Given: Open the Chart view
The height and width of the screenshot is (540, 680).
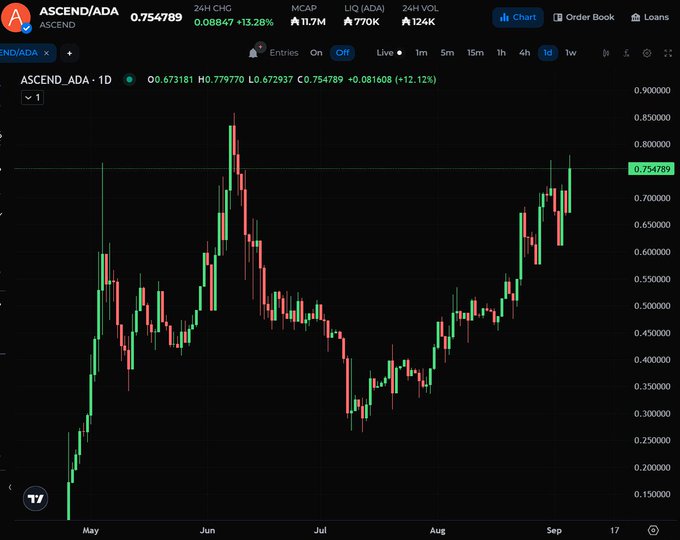Looking at the screenshot, I should [518, 17].
